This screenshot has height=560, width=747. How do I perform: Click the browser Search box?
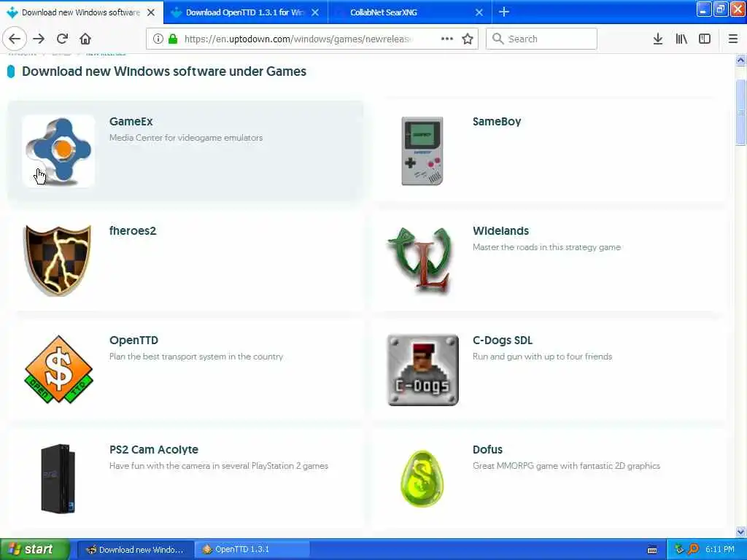click(x=541, y=39)
